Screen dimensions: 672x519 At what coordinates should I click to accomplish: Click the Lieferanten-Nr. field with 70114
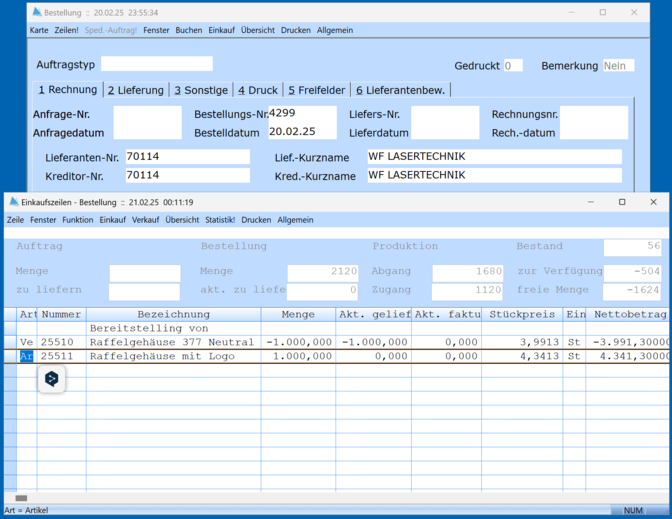point(187,157)
